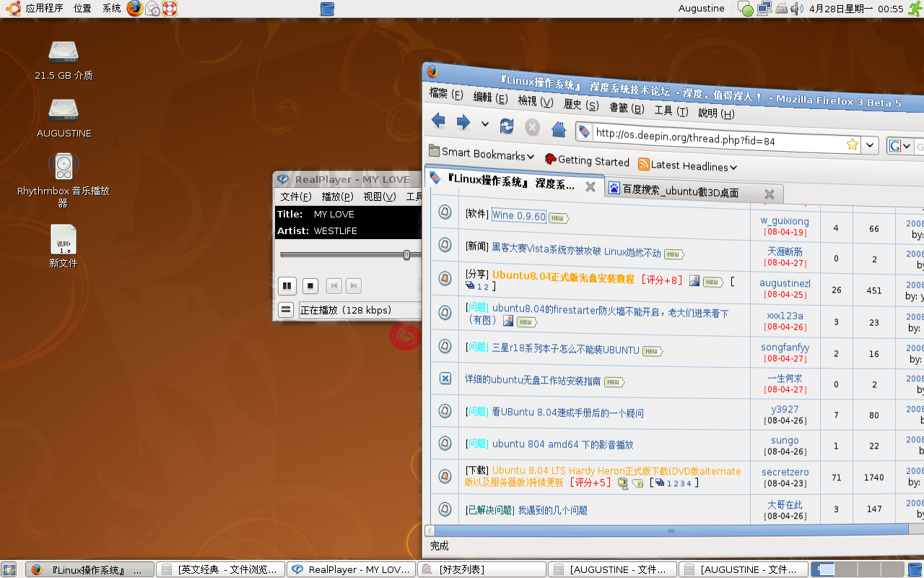Viewport: 924px width, 578px height.
Task: Click the volume icon in the system tray
Action: 796,9
